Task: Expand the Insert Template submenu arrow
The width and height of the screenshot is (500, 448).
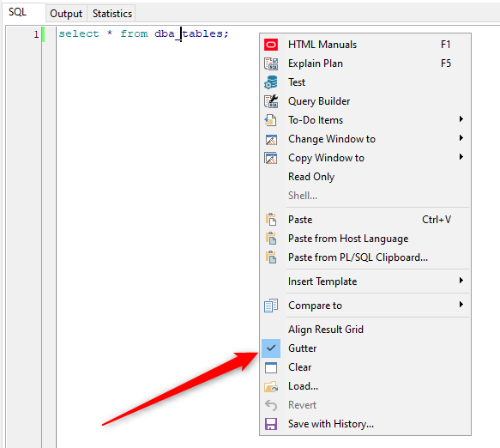Action: 461,280
